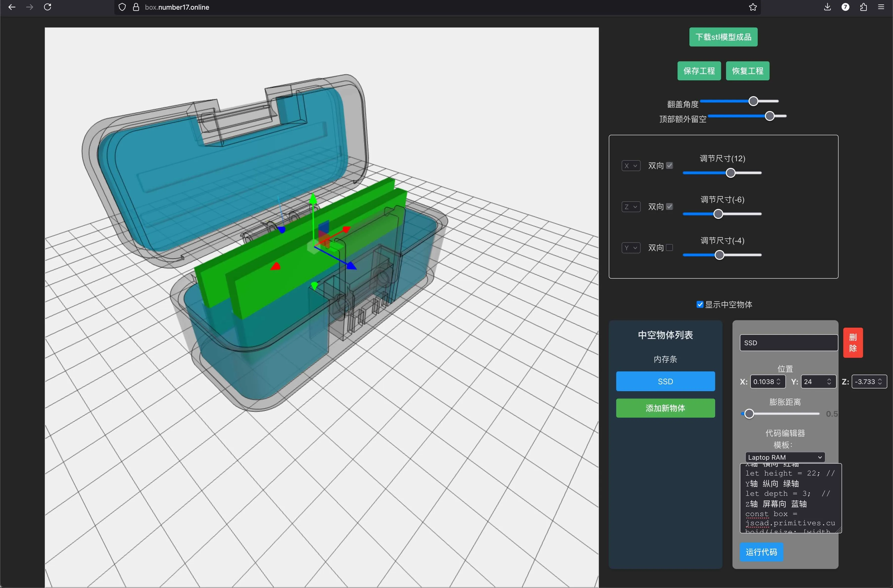Select 内存条 in hollow object list
The width and height of the screenshot is (893, 588).
pos(665,359)
